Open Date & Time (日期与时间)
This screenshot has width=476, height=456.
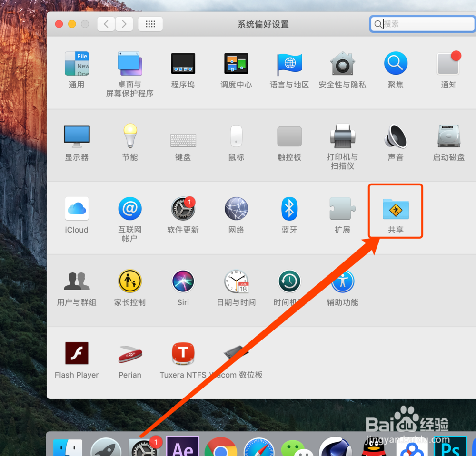(x=236, y=281)
